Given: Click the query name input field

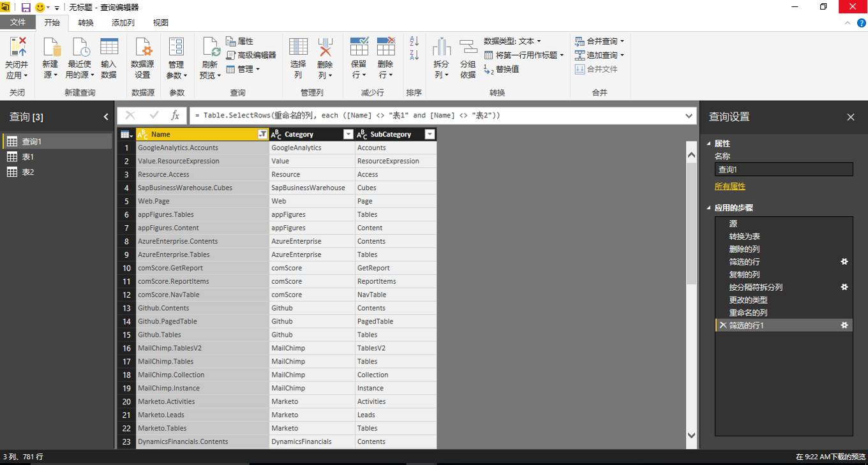Looking at the screenshot, I should point(784,169).
